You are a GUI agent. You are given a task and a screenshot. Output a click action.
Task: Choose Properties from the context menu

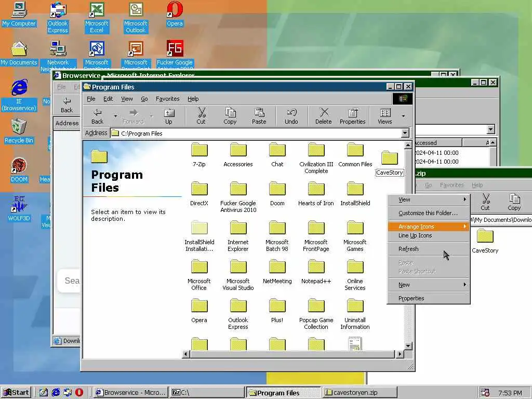click(x=429, y=298)
